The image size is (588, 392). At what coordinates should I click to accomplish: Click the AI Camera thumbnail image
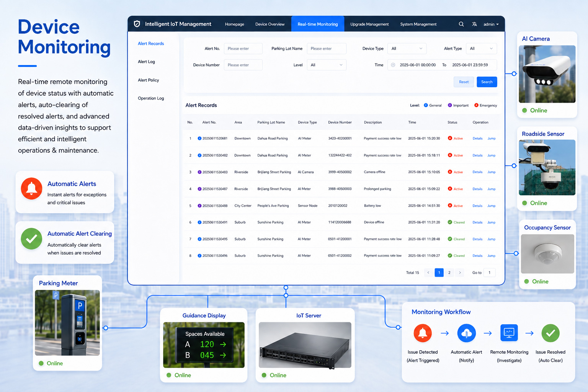(547, 74)
